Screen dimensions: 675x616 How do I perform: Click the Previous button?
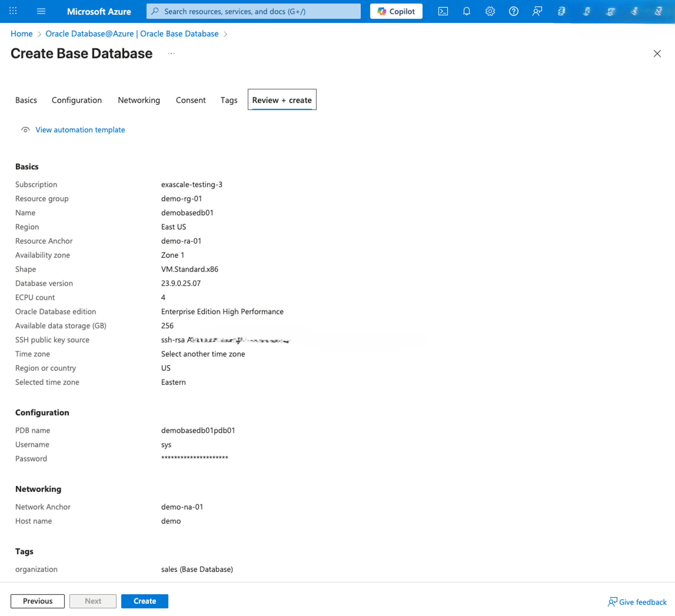click(x=37, y=601)
